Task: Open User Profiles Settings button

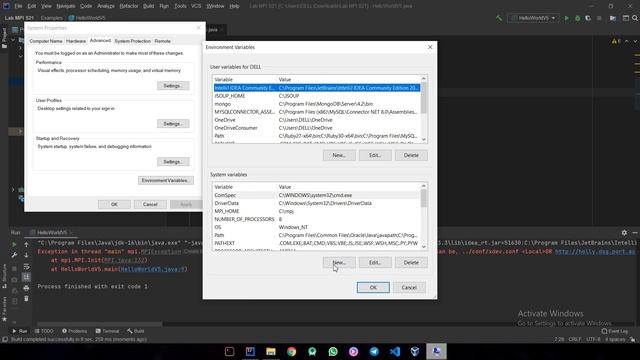Action: coord(173,124)
